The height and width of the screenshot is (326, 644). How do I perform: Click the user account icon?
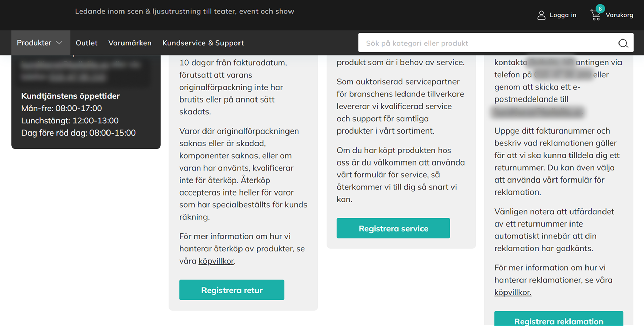click(541, 15)
